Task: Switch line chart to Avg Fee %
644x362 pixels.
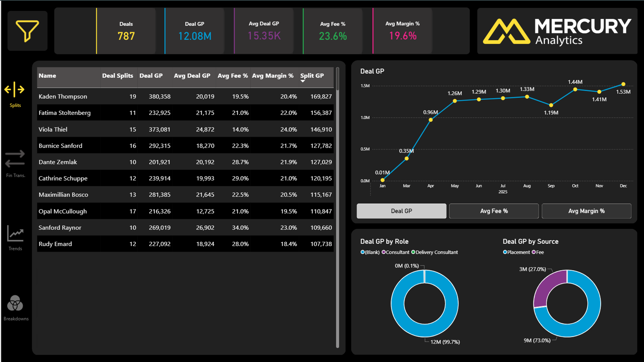Action: pyautogui.click(x=494, y=211)
